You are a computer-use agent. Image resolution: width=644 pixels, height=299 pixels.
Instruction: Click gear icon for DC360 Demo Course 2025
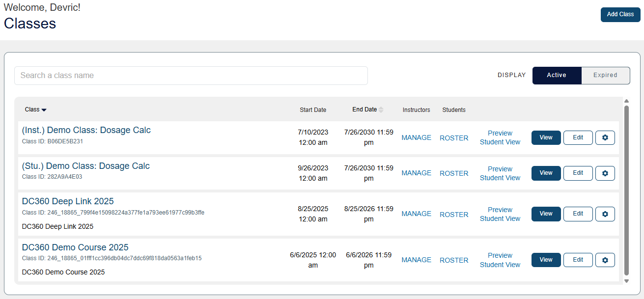605,260
